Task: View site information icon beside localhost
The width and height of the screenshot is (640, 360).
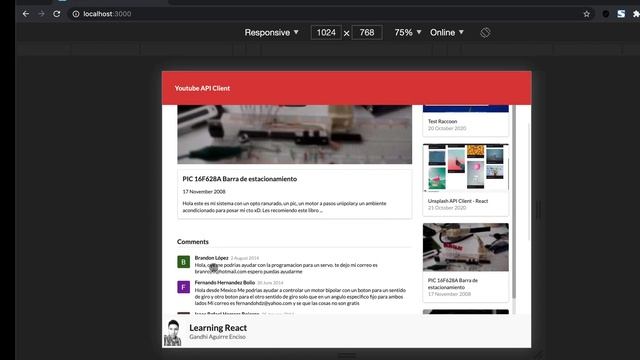Action: 76,14
